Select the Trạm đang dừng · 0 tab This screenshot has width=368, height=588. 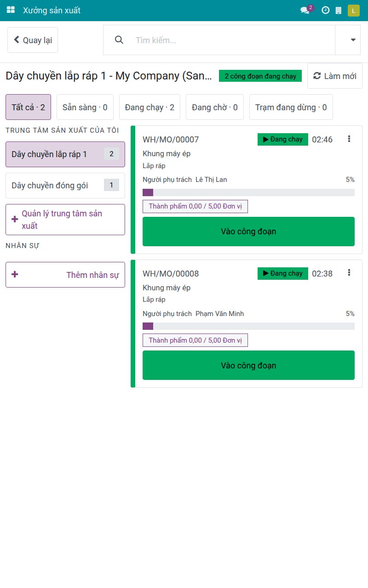(x=291, y=107)
